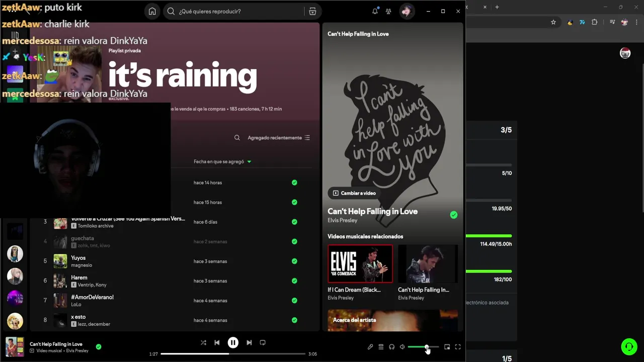Bookmark page with the star icon in Chrome
644x362 pixels.
pyautogui.click(x=553, y=22)
